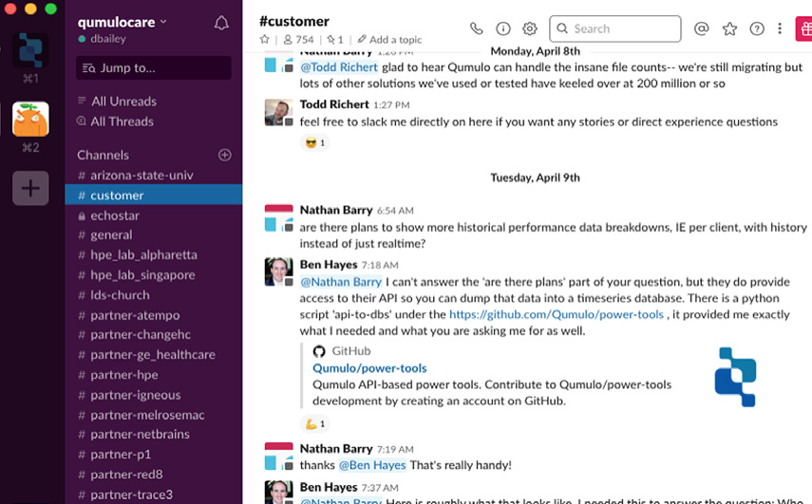Viewport: 812px width, 504px height.
Task: Open the qumulocare workspace menu
Action: click(x=123, y=22)
